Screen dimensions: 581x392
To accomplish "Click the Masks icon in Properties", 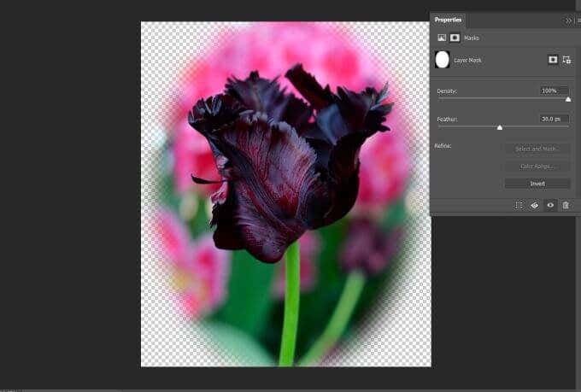I will pyautogui.click(x=455, y=38).
